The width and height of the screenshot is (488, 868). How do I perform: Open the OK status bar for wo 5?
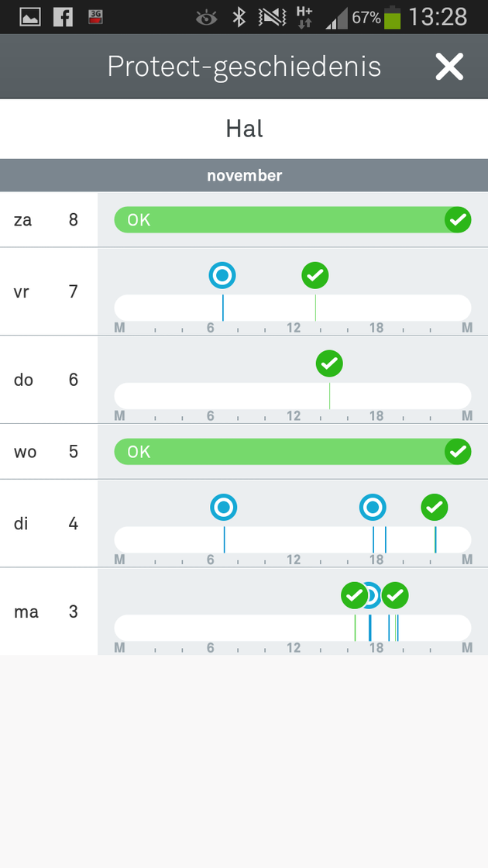[293, 452]
